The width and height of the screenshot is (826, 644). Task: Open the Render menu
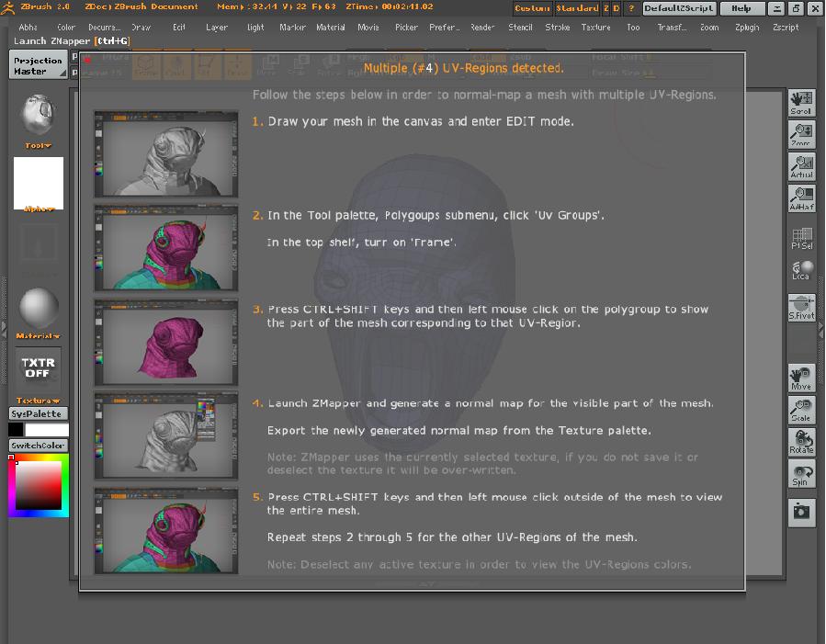pyautogui.click(x=482, y=28)
